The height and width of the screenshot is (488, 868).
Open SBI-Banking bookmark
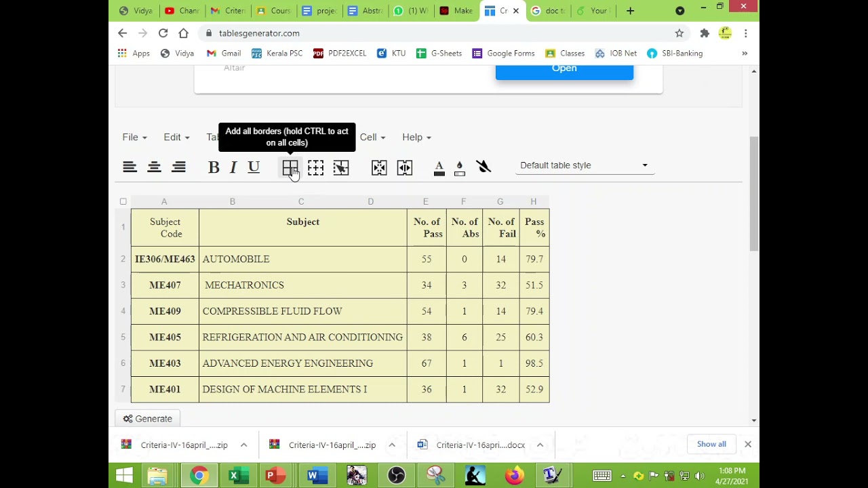[675, 54]
